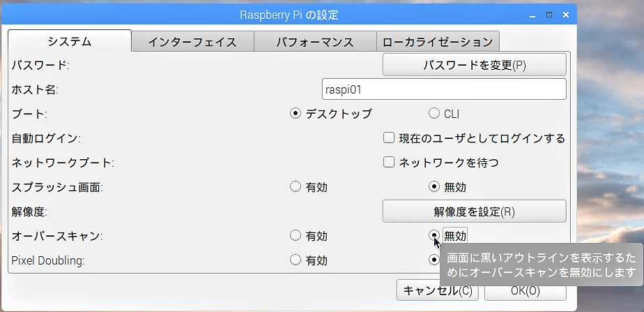Click the 自動ログイン: label

click(46, 138)
